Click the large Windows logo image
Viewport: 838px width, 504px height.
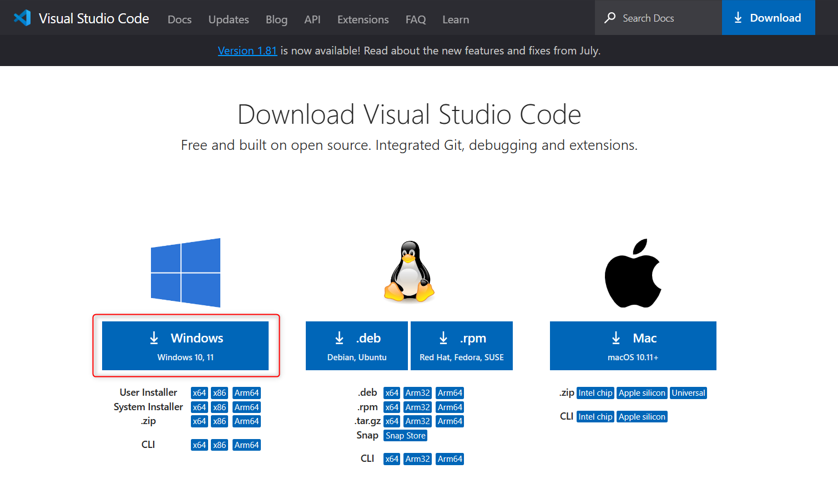185,273
